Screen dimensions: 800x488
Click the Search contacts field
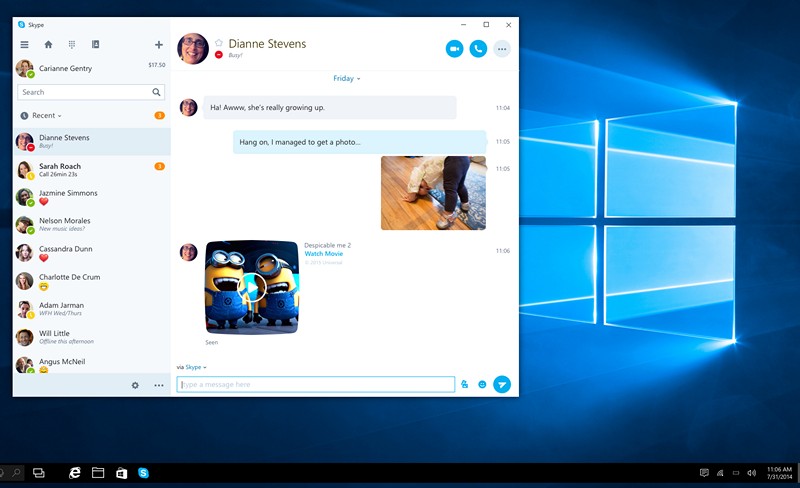91,92
